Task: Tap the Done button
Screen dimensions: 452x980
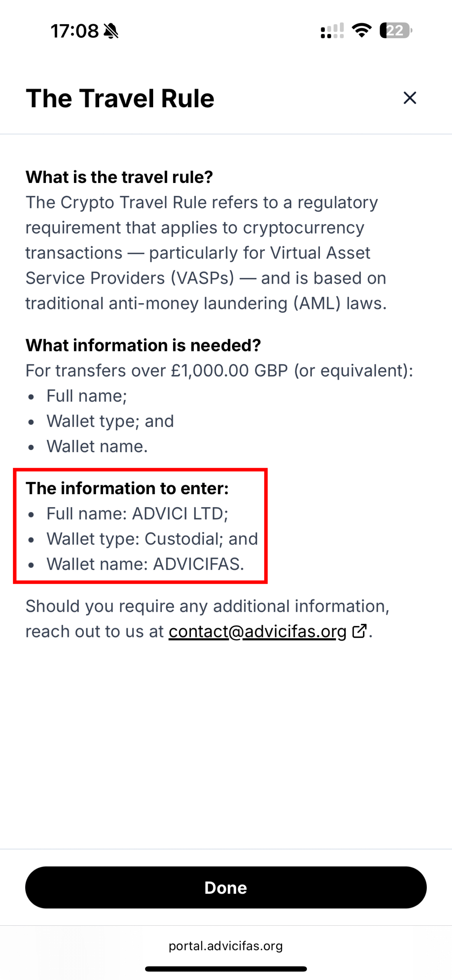Action: coord(226,887)
